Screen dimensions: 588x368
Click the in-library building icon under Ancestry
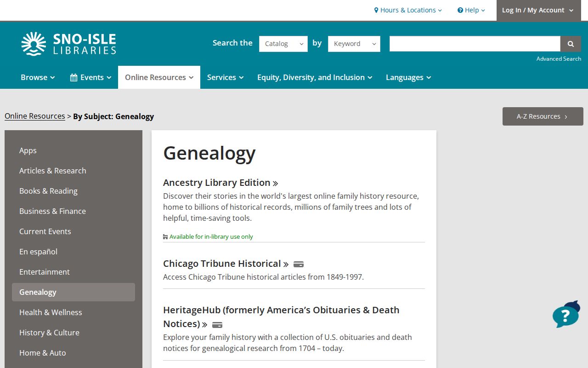[x=165, y=237]
